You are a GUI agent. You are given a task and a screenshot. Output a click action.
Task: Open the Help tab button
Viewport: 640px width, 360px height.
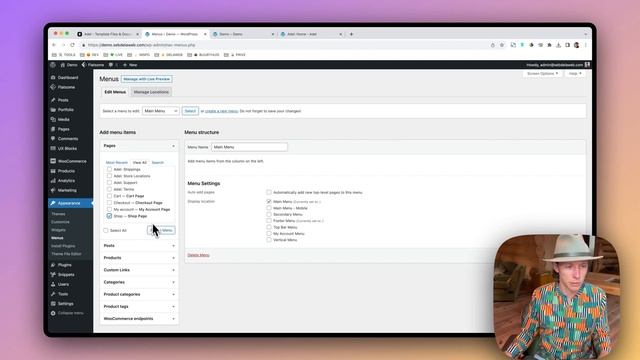pyautogui.click(x=575, y=73)
